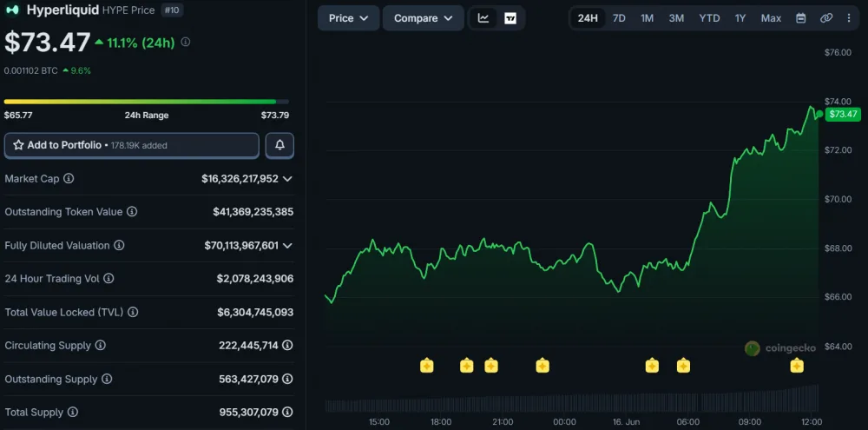Viewport: 868px width, 430px height.
Task: Click the news marker before 21:00
Action: [x=491, y=366]
